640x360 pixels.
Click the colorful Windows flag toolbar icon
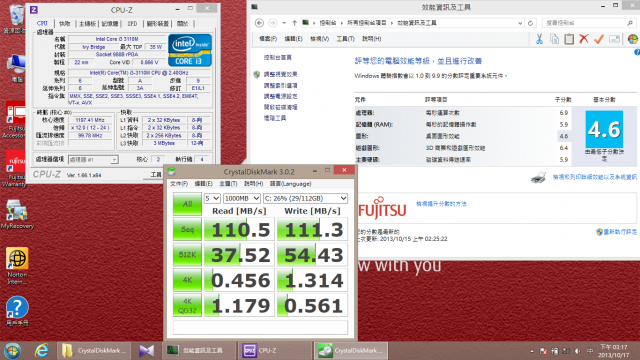coord(633,39)
